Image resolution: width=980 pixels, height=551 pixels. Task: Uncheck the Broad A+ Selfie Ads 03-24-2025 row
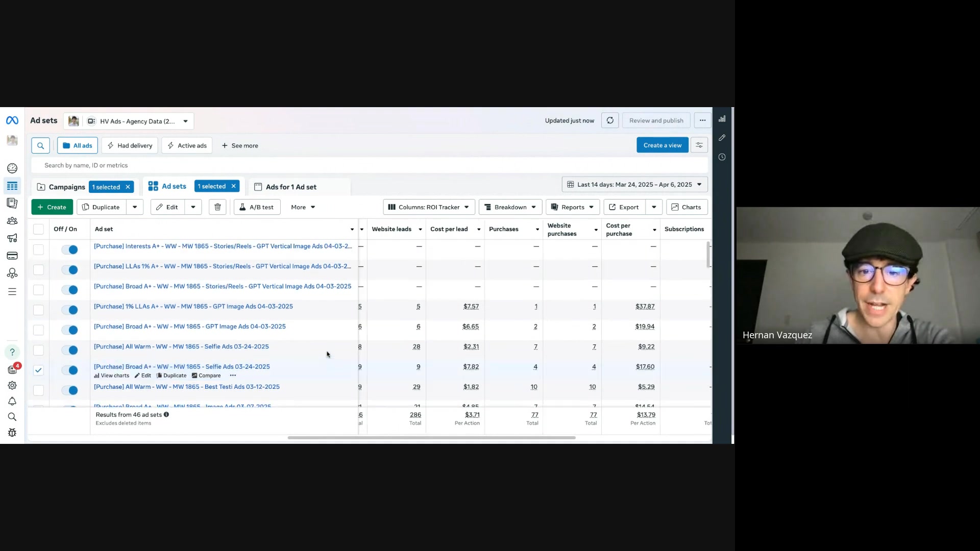click(38, 370)
